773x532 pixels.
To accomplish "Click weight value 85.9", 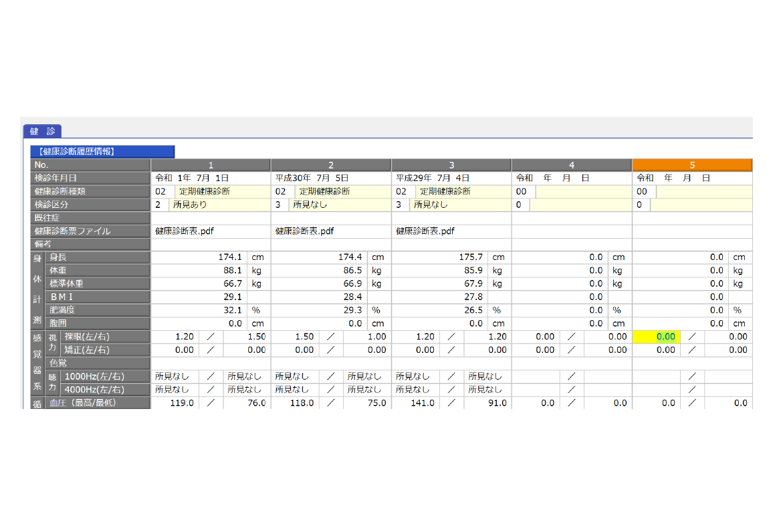I will (440, 271).
